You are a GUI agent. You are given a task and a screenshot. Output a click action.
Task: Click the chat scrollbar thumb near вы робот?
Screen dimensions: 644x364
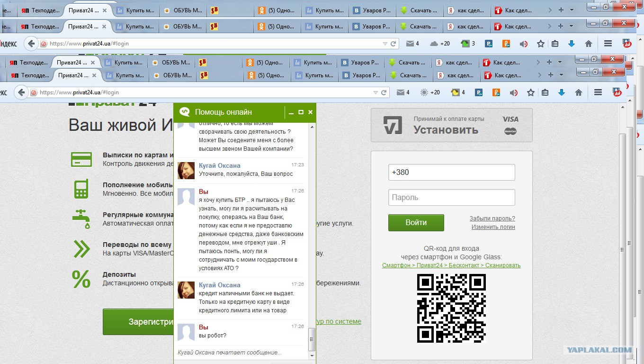[x=312, y=339]
